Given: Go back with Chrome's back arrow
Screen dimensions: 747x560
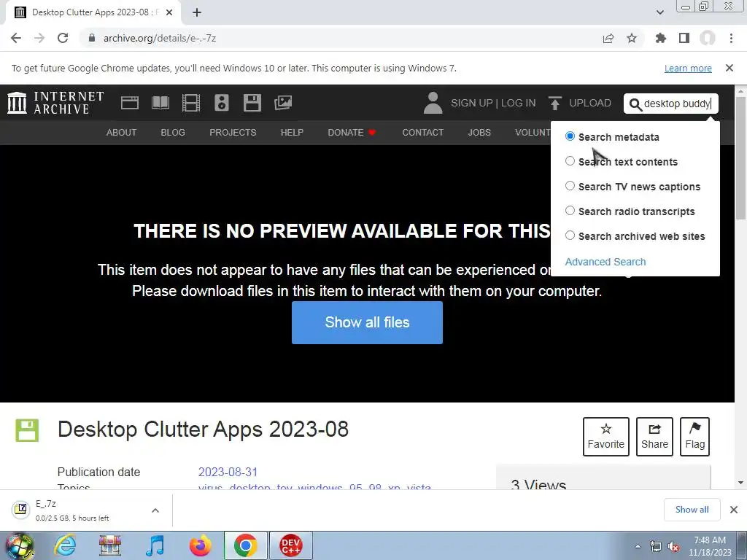Looking at the screenshot, I should pos(16,38).
